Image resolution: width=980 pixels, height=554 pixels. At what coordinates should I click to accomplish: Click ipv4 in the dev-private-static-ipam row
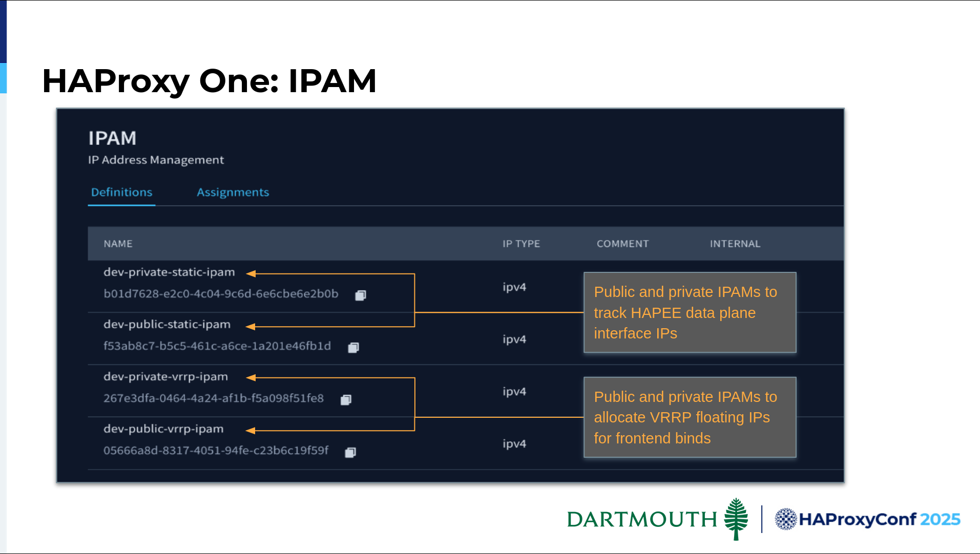[x=514, y=287]
